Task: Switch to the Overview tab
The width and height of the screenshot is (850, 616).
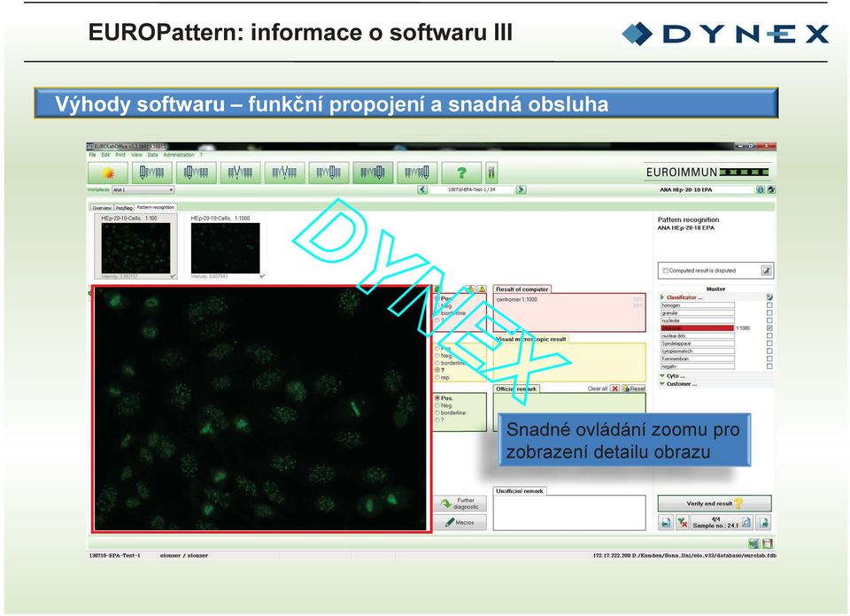Action: 102,207
